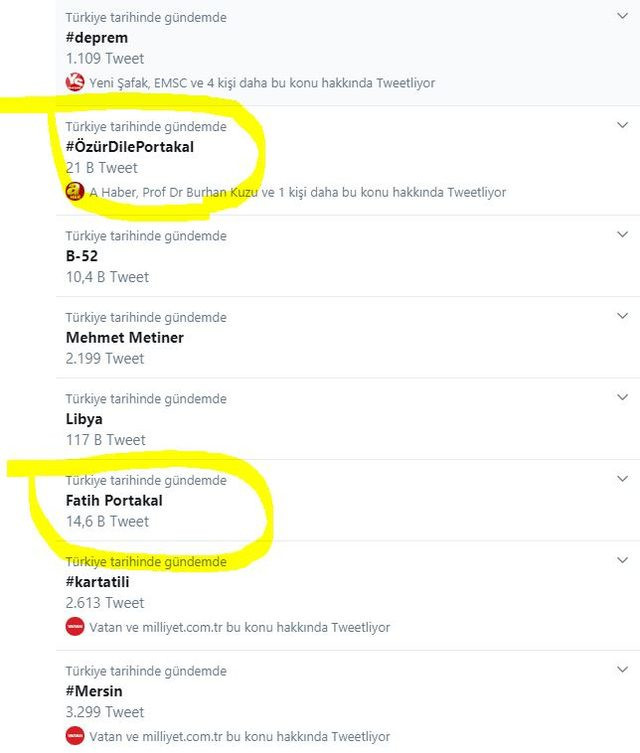The height and width of the screenshot is (753, 640).
Task: Click the A Haber avatar under #ÖzürDilePortakal
Action: 74,192
